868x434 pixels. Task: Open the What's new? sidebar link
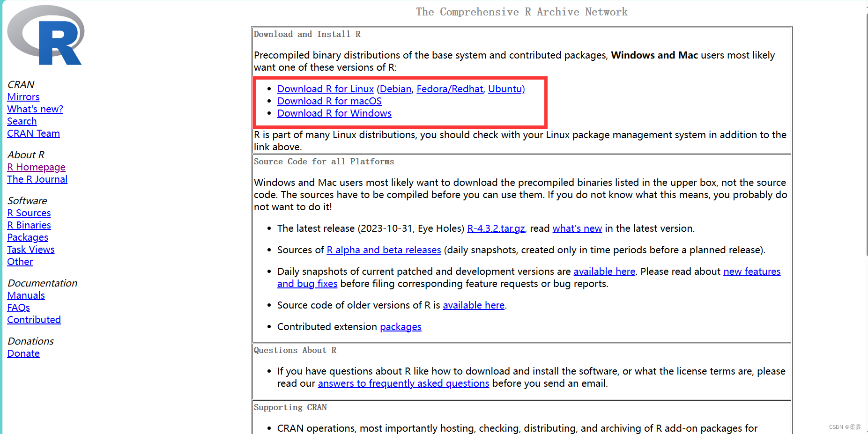pos(35,109)
